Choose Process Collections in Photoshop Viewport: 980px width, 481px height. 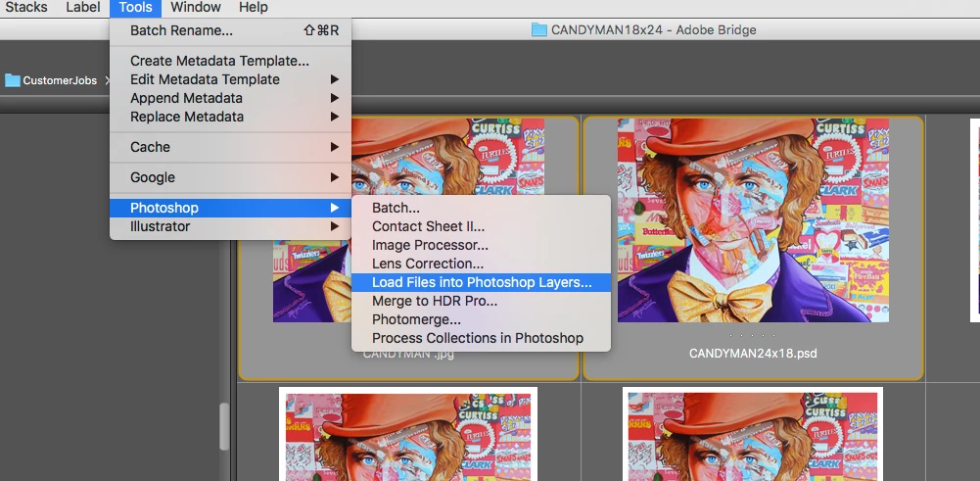tap(482, 338)
